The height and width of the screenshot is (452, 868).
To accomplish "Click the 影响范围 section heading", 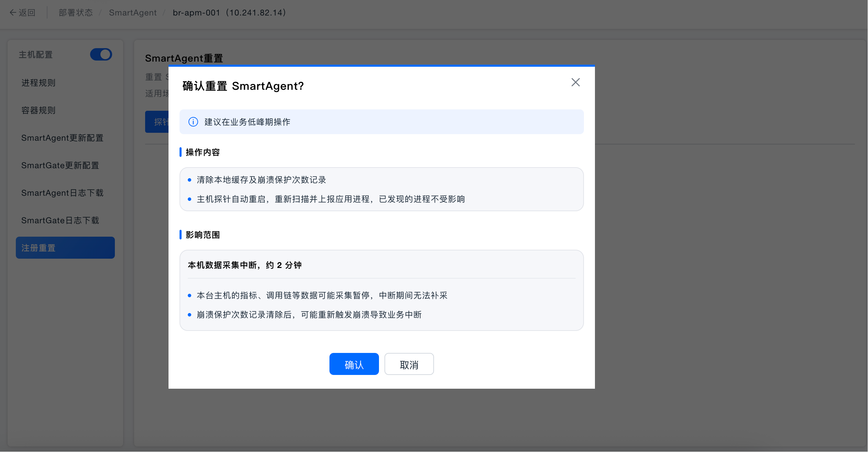I will click(x=203, y=235).
